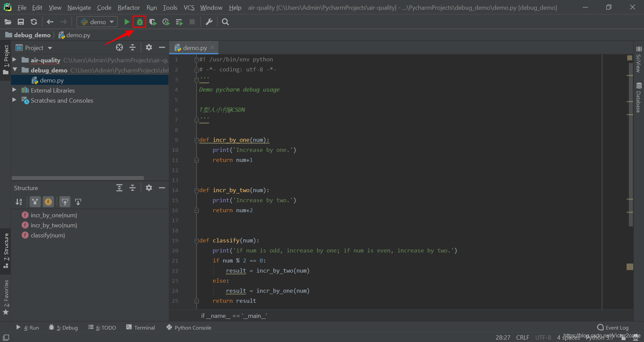Expand all in Structure panel
This screenshot has width=644, height=342.
click(x=119, y=188)
